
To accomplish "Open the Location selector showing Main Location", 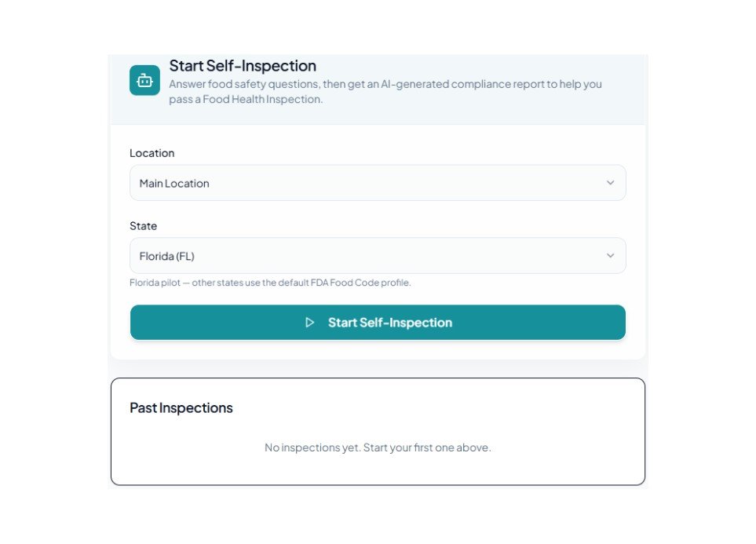I will [x=377, y=183].
